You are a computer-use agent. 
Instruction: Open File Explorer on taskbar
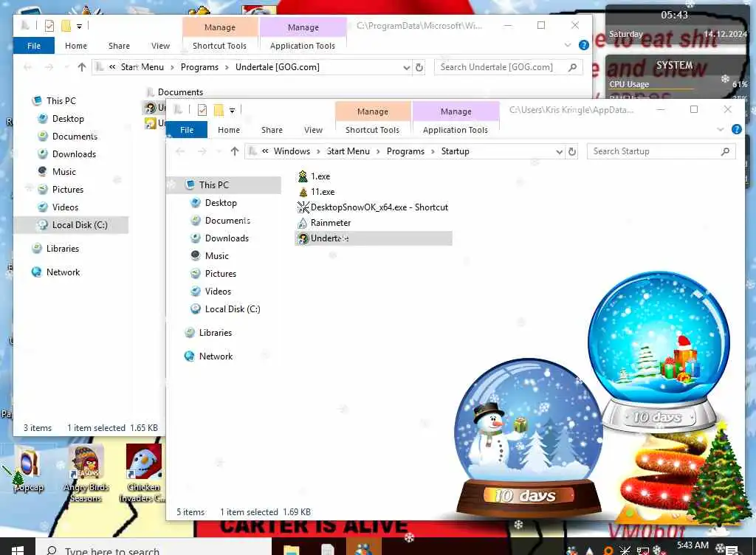(x=291, y=549)
